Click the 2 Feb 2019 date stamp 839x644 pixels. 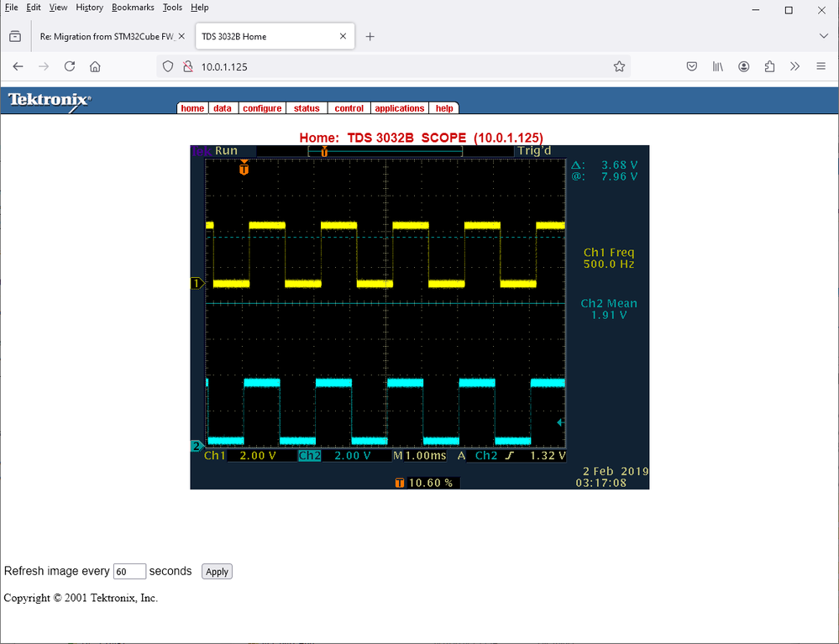[x=616, y=471]
